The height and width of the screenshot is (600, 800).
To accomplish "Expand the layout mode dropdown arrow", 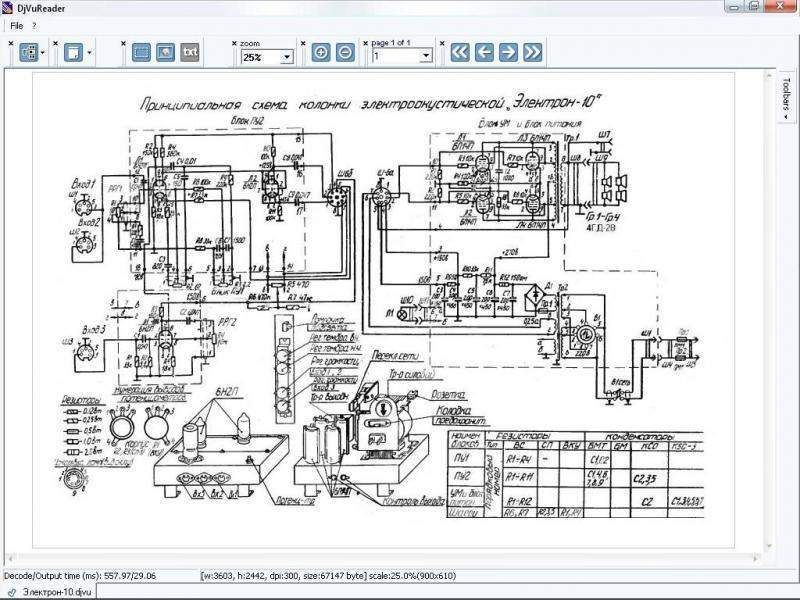I will 43,53.
